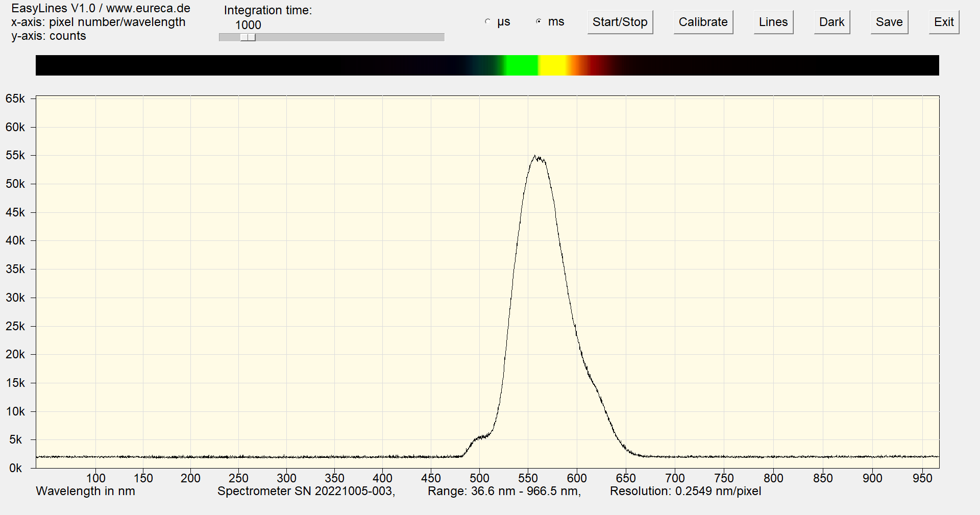Click the integration time slider thumb
The height and width of the screenshot is (515, 980).
248,37
